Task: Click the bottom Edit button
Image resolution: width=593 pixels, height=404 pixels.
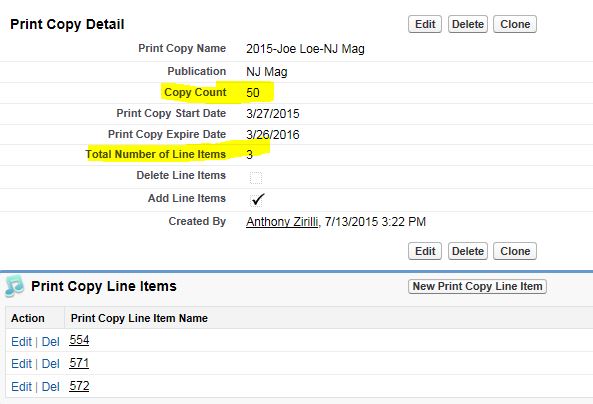Action: (425, 251)
